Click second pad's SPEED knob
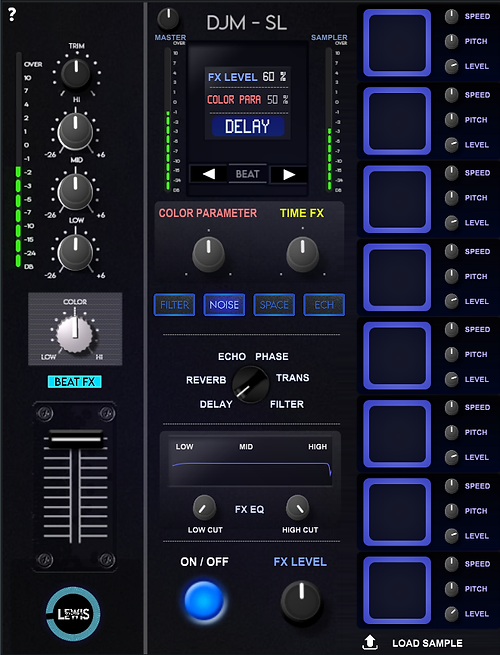 pyautogui.click(x=451, y=95)
